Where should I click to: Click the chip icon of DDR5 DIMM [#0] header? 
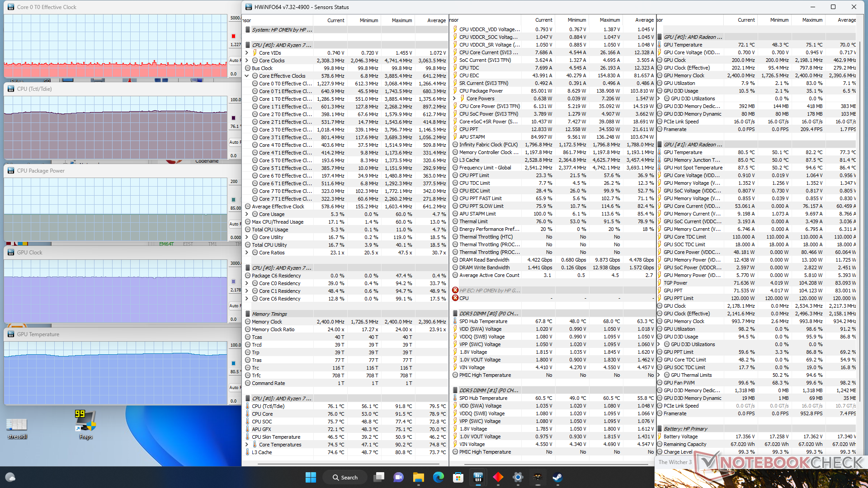tap(455, 314)
